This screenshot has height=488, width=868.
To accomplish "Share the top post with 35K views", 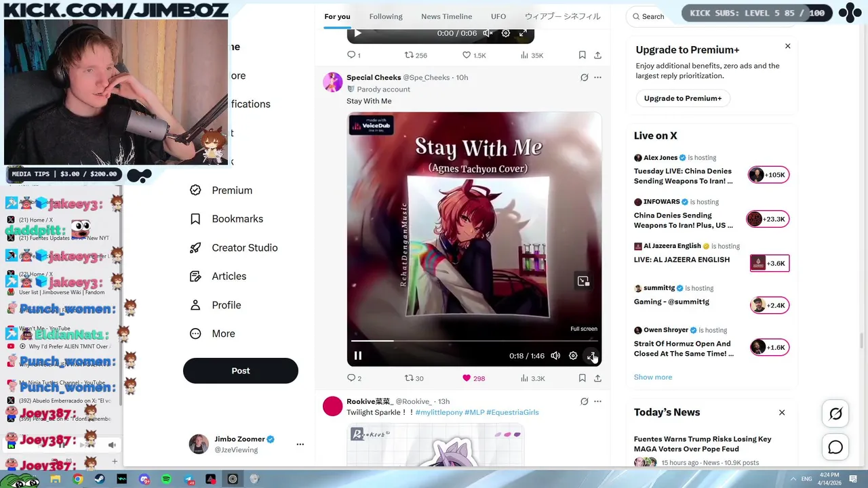I will tap(597, 55).
